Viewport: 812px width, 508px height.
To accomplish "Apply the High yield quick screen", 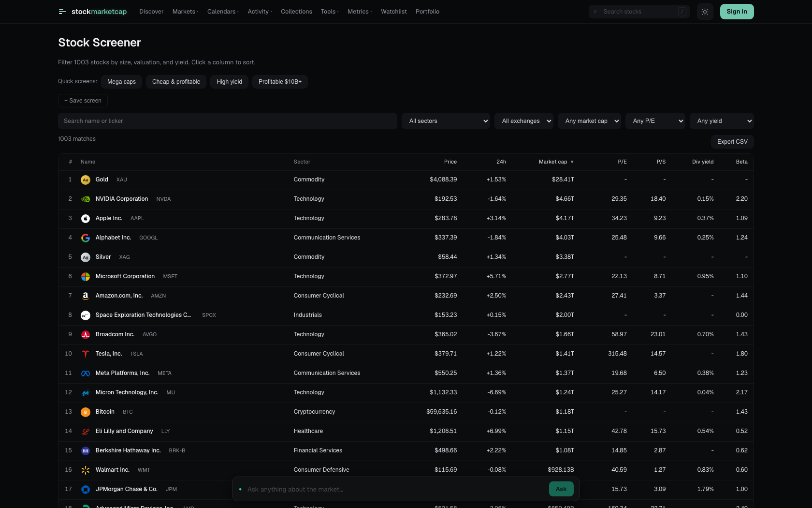I will (x=229, y=82).
